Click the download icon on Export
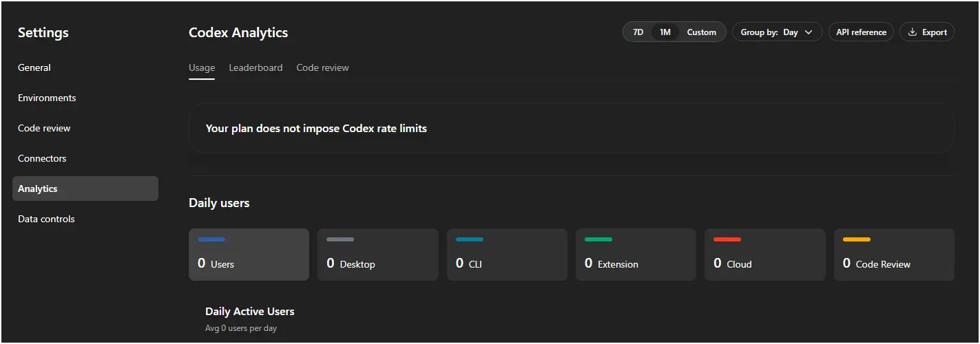Screen dimensions: 980x344 913,32
